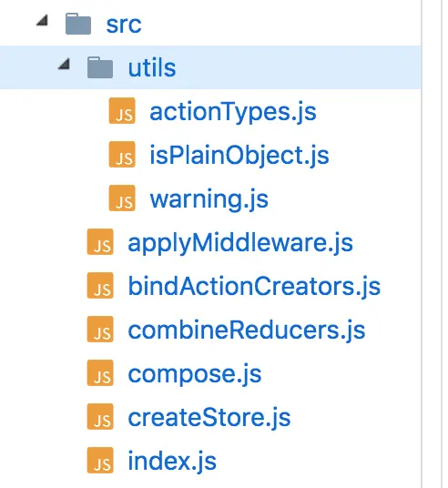Open compose.js file
Viewport: 448px width, 488px height.
pyautogui.click(x=195, y=375)
